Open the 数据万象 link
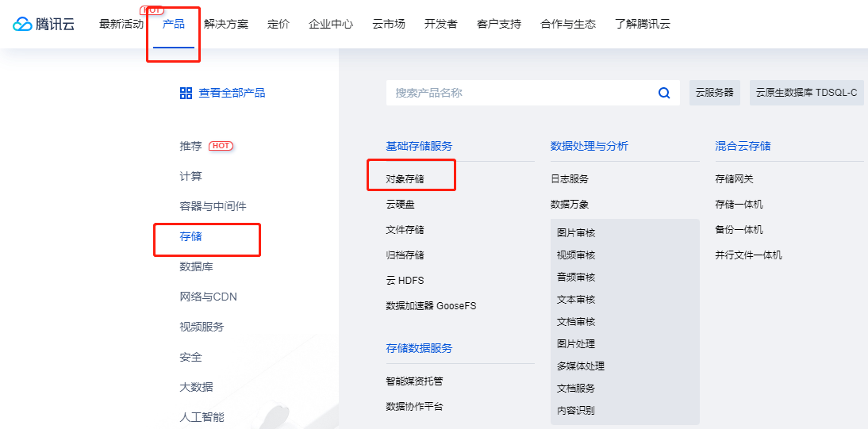The width and height of the screenshot is (868, 429). click(x=570, y=205)
